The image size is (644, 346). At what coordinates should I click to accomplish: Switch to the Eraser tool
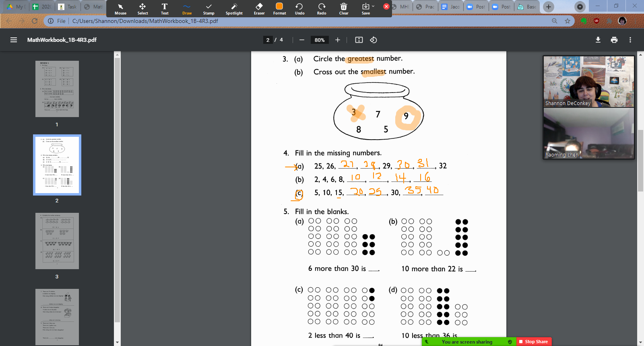point(259,9)
